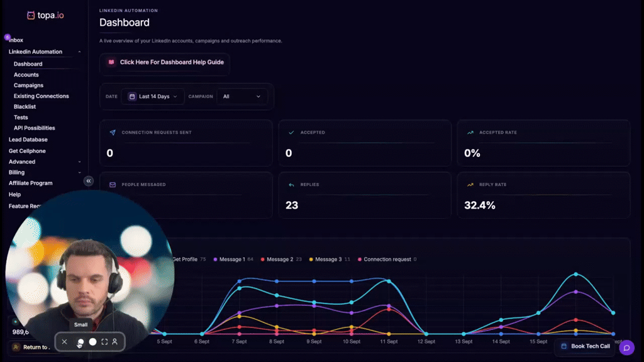
Task: Collapse the sidebar with double-chevron button
Action: pos(88,181)
